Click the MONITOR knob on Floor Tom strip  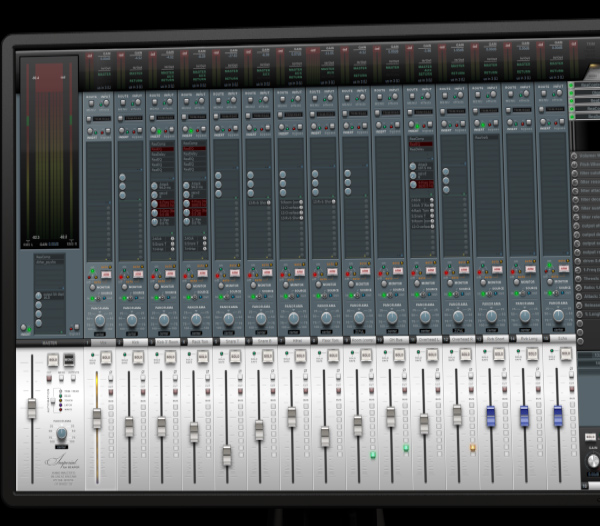(x=318, y=285)
